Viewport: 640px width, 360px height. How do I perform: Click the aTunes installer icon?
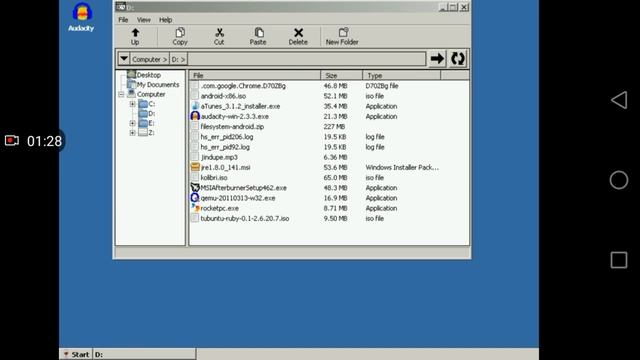point(195,106)
